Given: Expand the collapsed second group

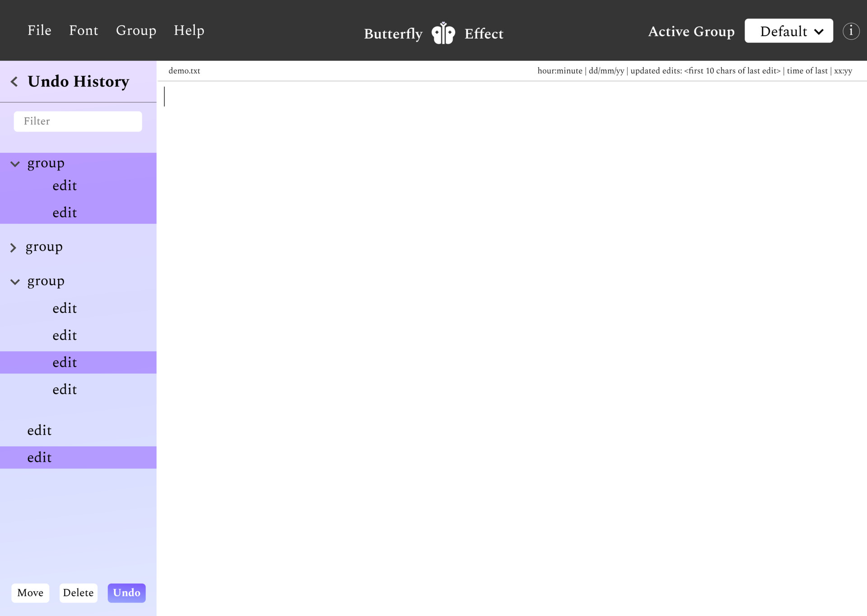Looking at the screenshot, I should [13, 248].
